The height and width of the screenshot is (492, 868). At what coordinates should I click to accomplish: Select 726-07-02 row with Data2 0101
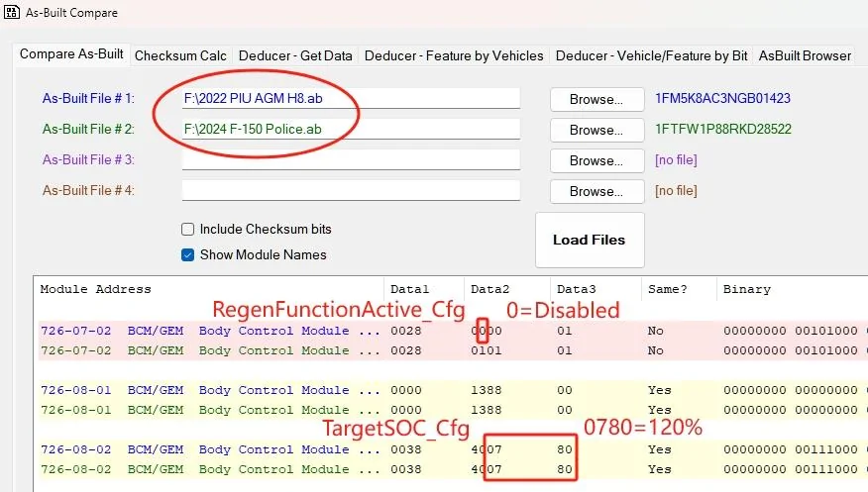tap(453, 350)
